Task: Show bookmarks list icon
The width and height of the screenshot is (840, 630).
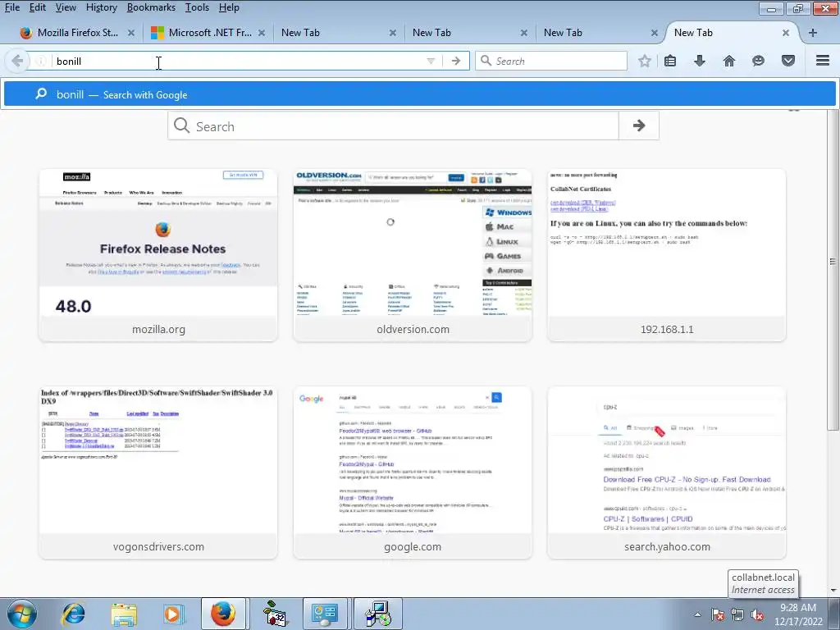Action: click(670, 61)
